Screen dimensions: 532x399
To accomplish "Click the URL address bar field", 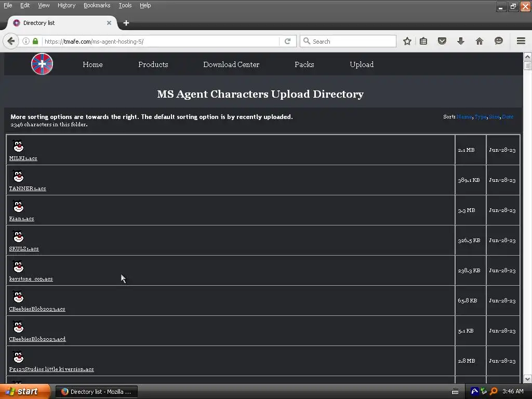I will click(x=161, y=42).
